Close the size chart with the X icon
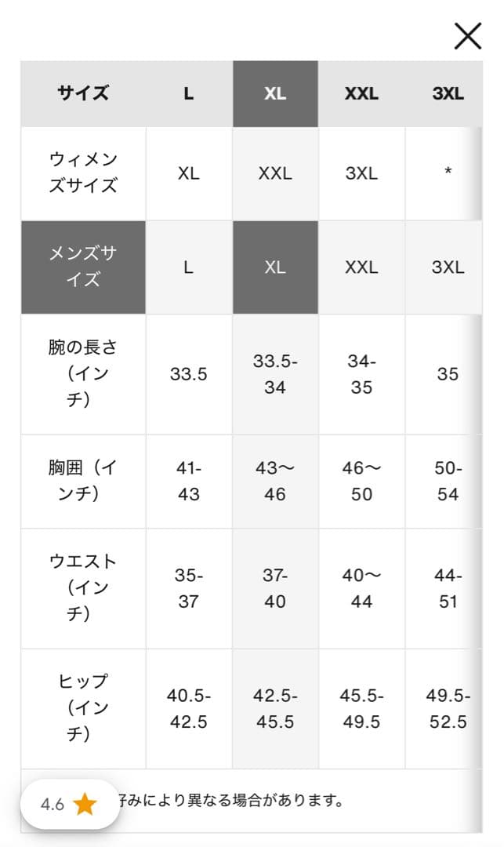 pos(468,35)
